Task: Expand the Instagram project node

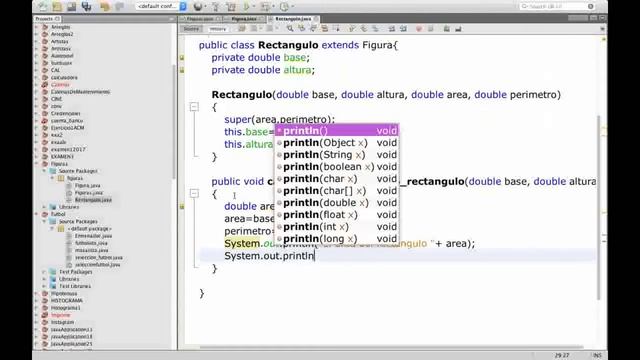Action: click(37, 322)
